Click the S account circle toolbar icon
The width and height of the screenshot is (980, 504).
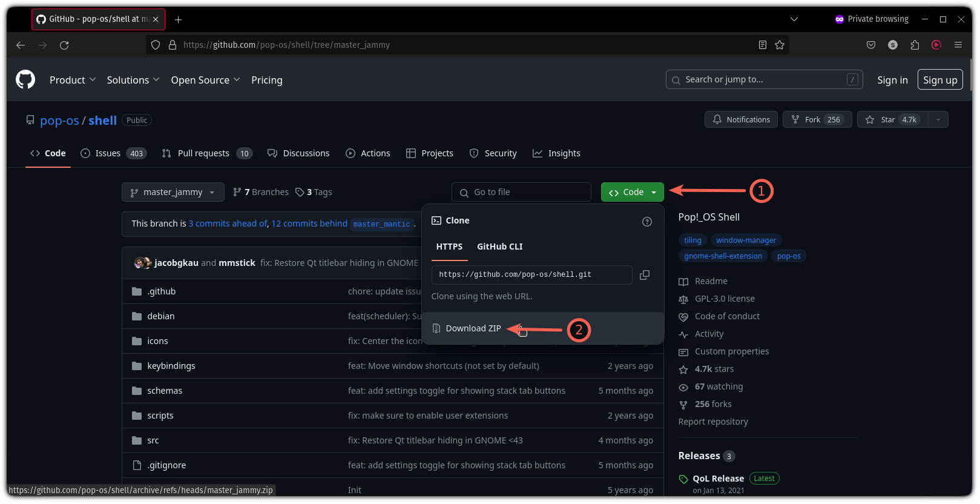click(893, 45)
